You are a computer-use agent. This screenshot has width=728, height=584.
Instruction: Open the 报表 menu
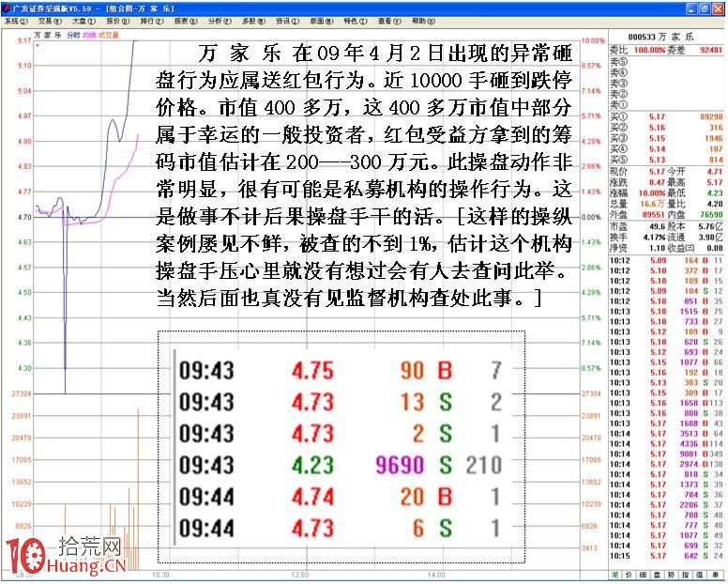tap(186, 22)
